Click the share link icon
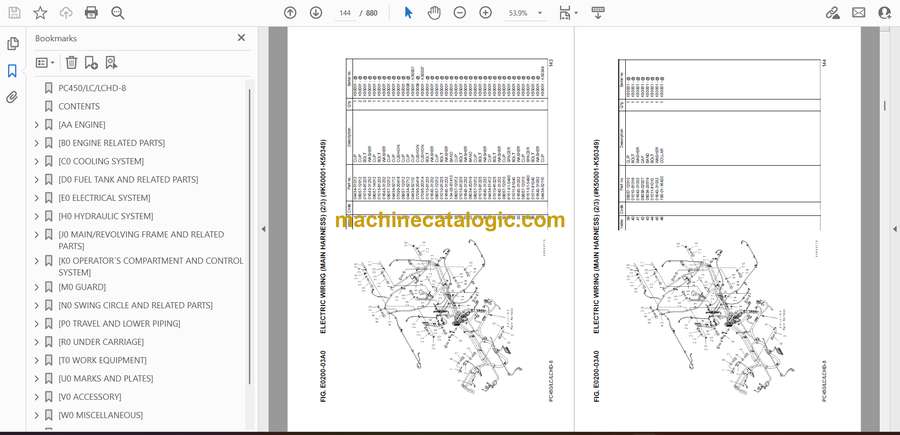The image size is (900, 435). pos(832,13)
